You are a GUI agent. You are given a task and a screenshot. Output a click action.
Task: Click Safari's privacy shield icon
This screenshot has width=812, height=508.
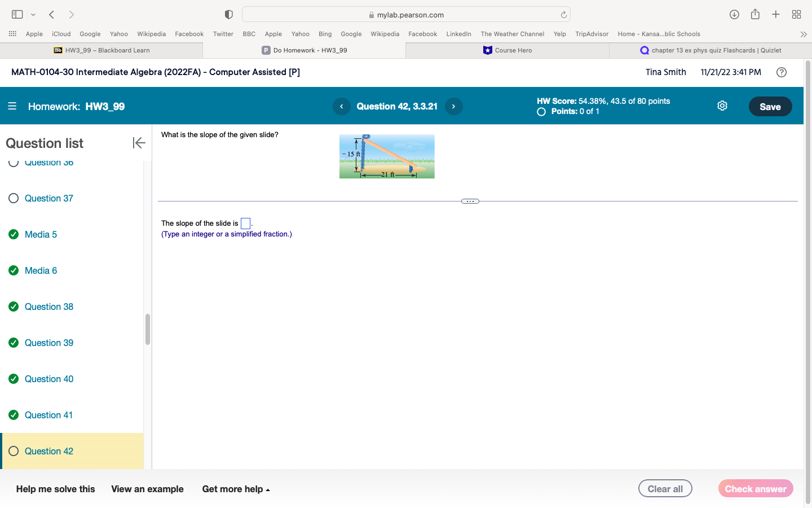pyautogui.click(x=229, y=14)
